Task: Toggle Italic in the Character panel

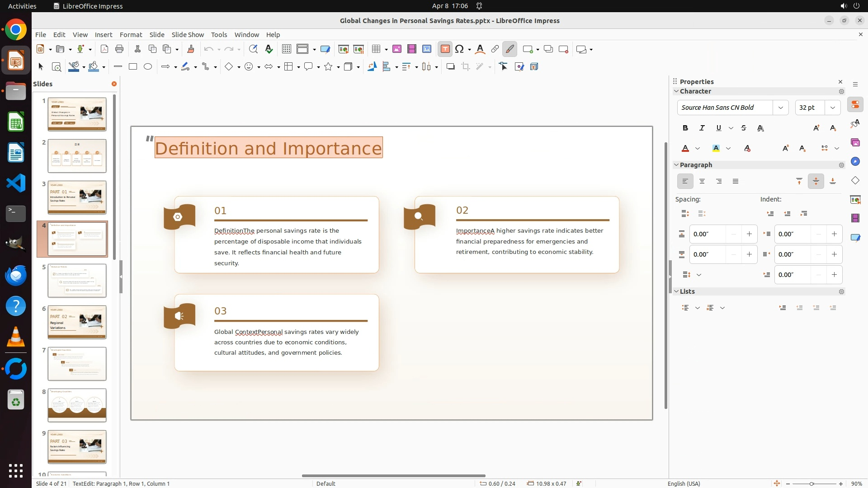Action: (x=702, y=128)
